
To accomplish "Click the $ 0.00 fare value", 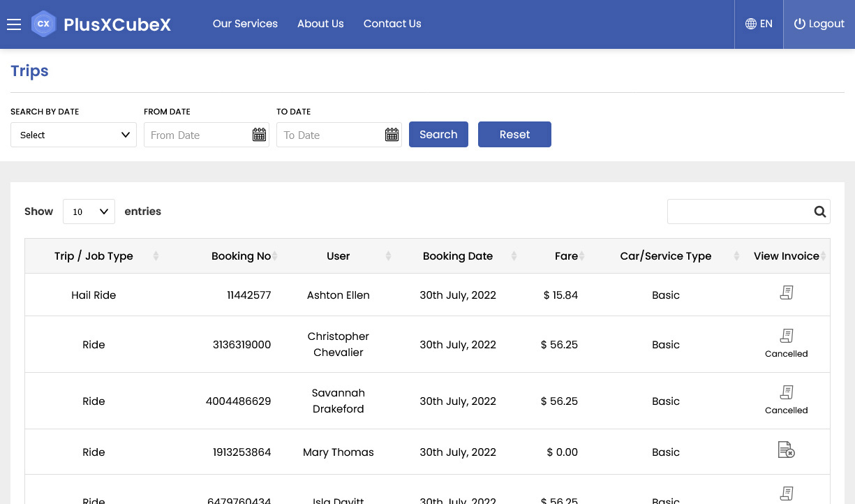I will [x=563, y=452].
